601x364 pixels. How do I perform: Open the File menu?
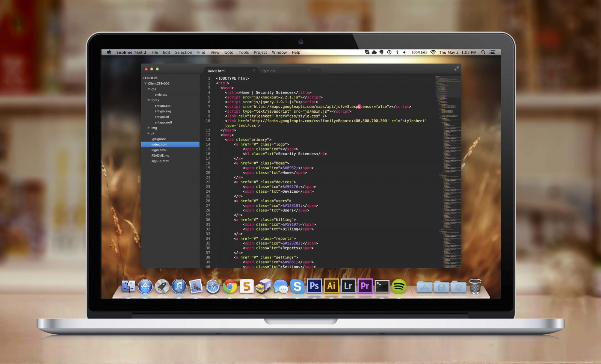(x=154, y=52)
